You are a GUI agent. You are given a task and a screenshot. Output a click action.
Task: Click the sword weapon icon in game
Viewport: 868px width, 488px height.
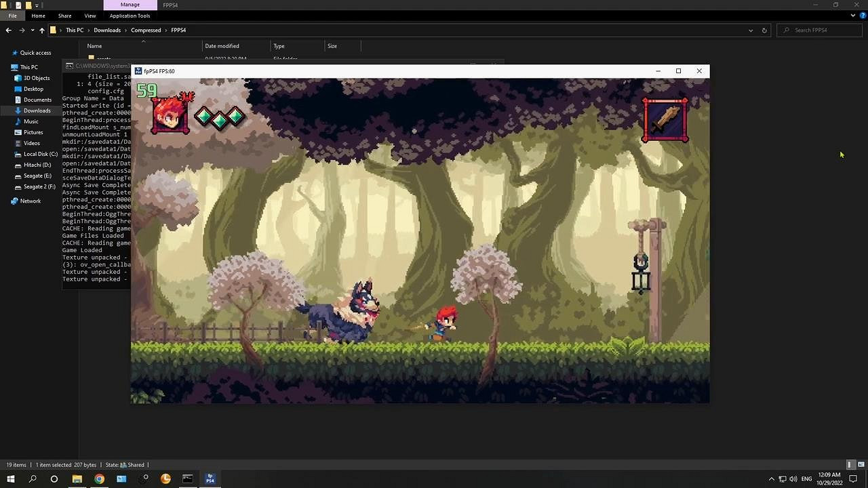(x=665, y=121)
